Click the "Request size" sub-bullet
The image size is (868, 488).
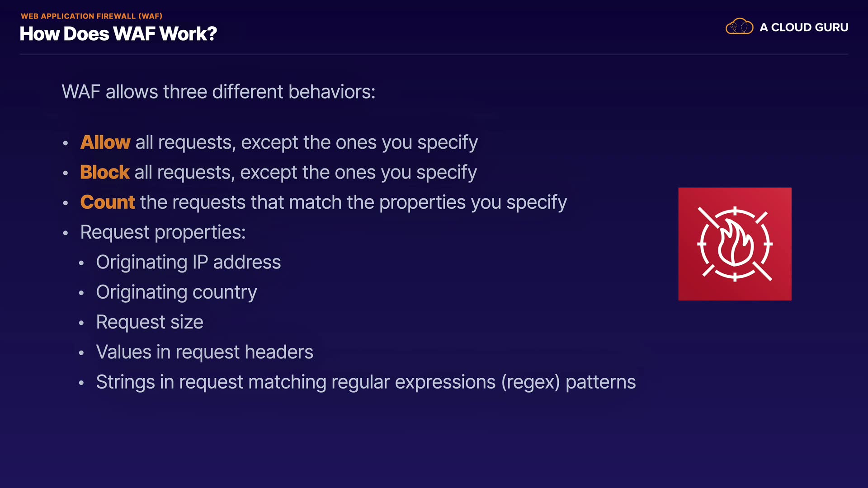[x=150, y=322]
